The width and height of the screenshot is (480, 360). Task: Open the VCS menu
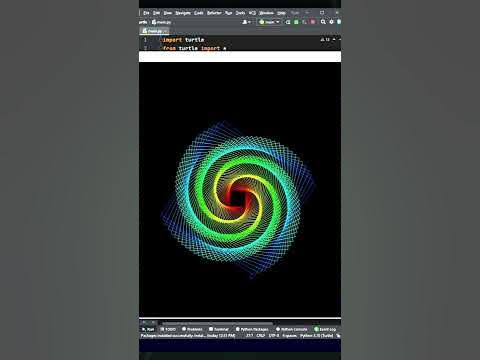pos(252,13)
